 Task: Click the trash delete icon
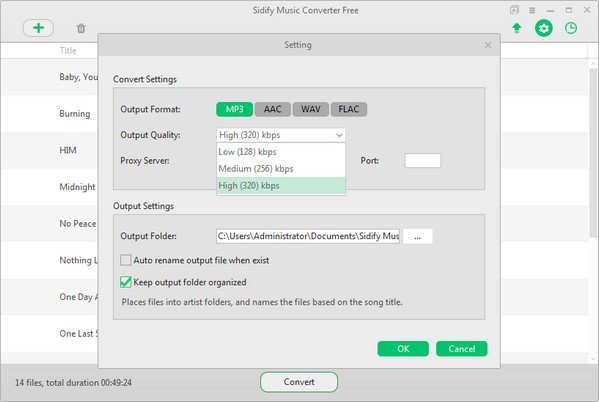(x=81, y=28)
